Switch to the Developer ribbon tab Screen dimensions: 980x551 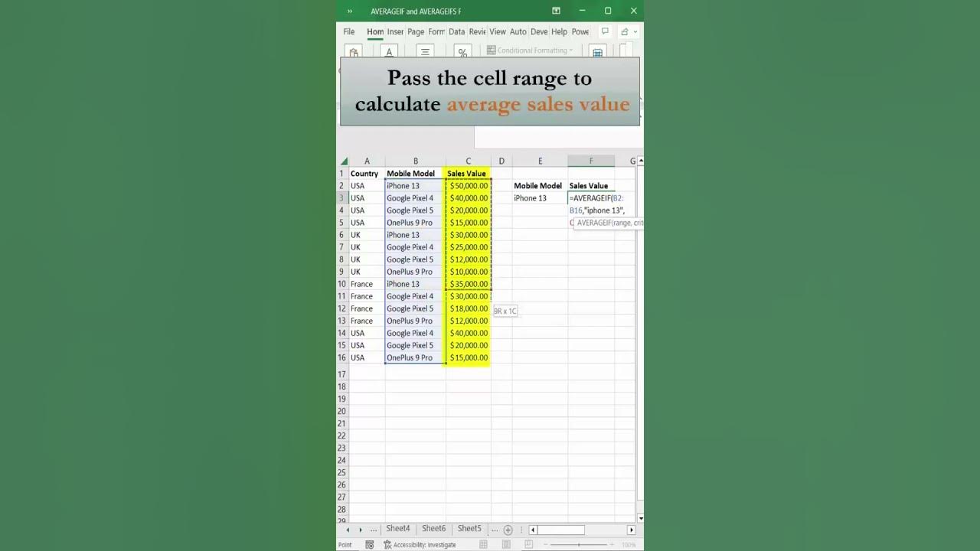539,31
